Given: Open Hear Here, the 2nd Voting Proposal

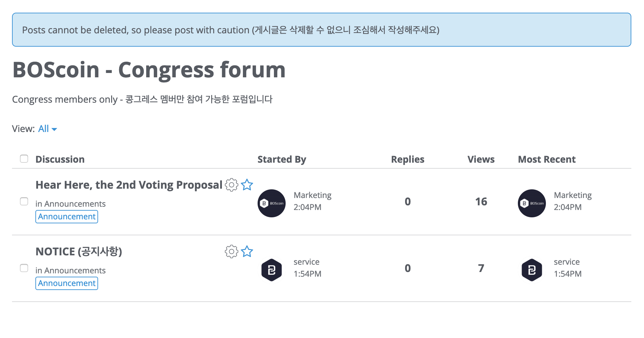Looking at the screenshot, I should coord(129,185).
